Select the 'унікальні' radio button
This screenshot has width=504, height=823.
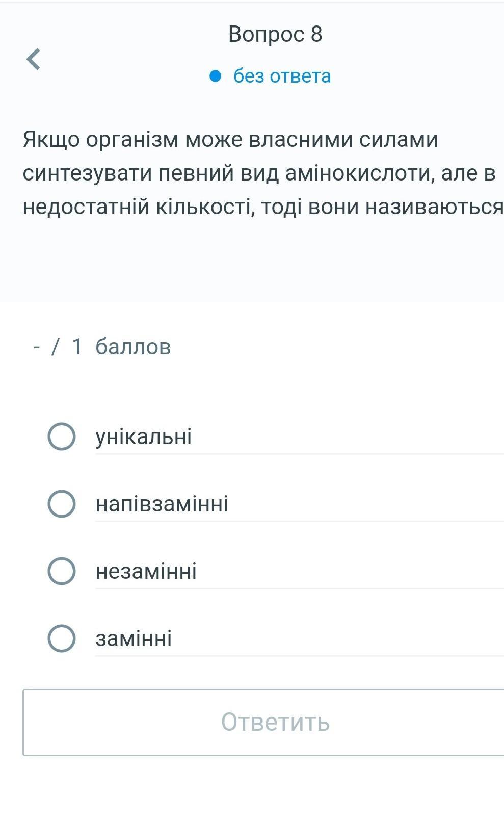(x=62, y=436)
